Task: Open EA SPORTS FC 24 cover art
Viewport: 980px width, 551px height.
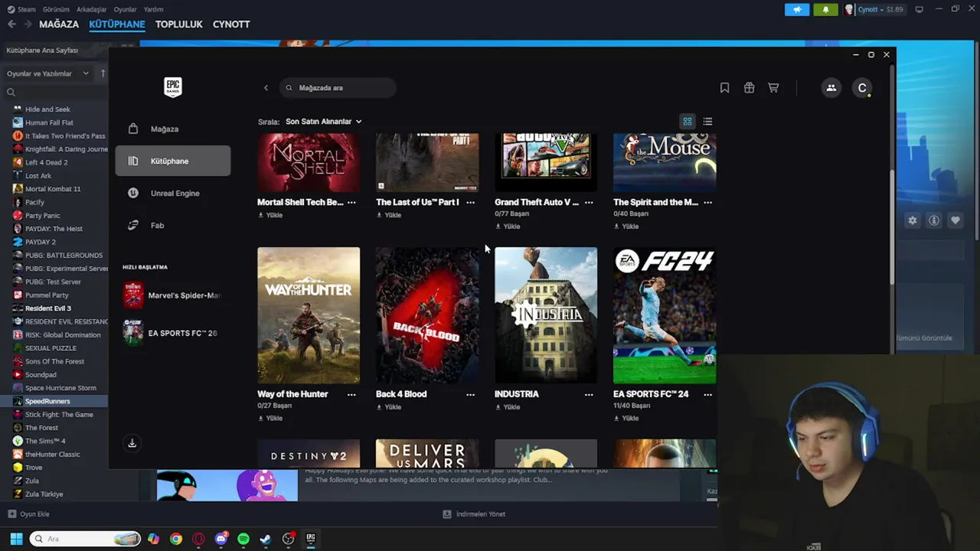Action: click(x=665, y=315)
